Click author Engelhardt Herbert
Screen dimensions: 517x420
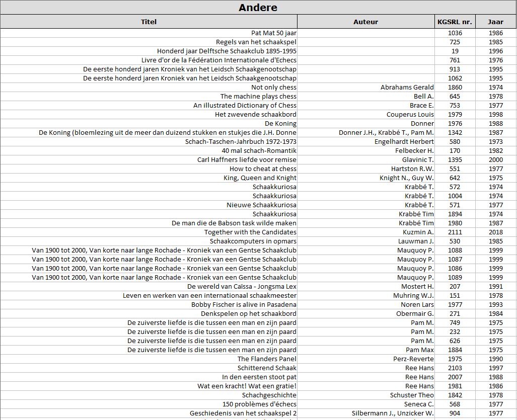[x=404, y=142]
